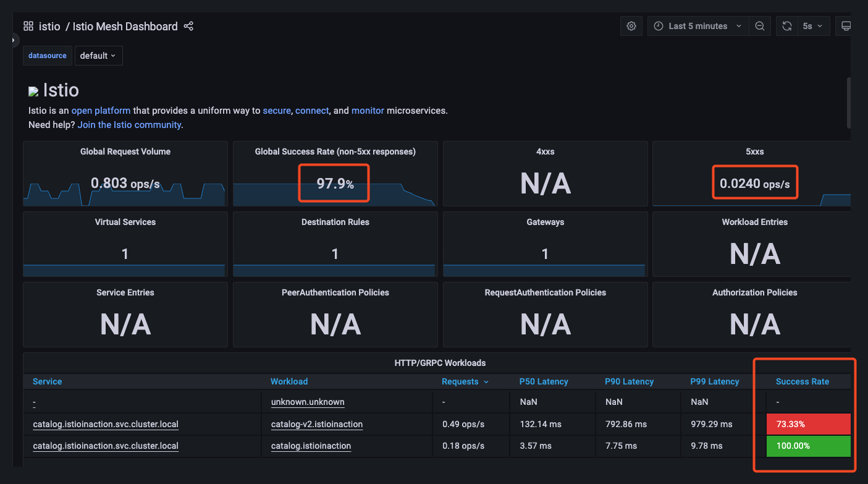The width and height of the screenshot is (868, 484).
Task: Click the zoom out time range icon
Action: click(x=760, y=26)
